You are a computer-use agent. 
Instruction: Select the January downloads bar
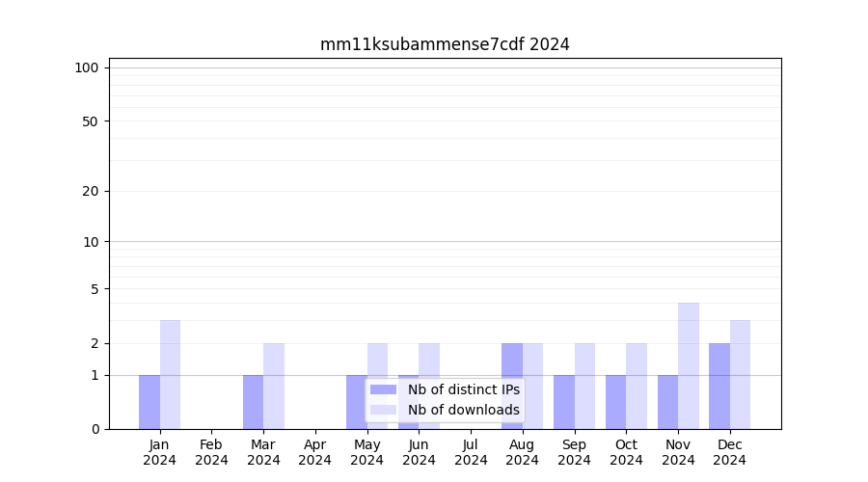click(171, 374)
